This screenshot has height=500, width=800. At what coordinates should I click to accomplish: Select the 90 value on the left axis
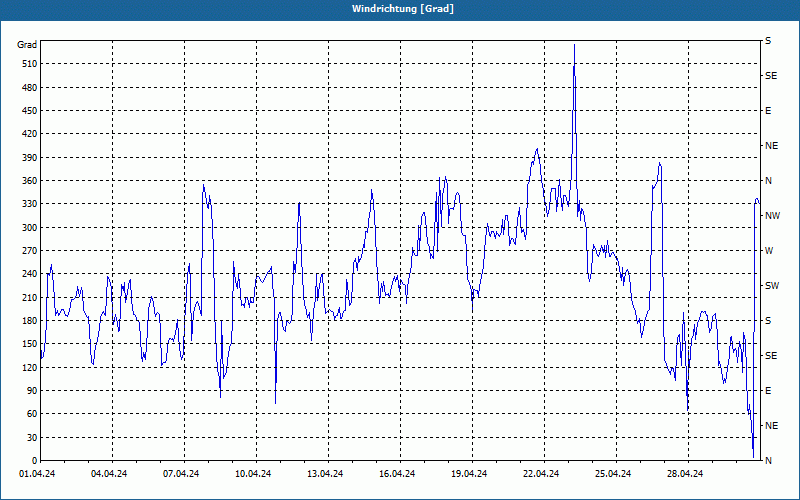pos(33,391)
